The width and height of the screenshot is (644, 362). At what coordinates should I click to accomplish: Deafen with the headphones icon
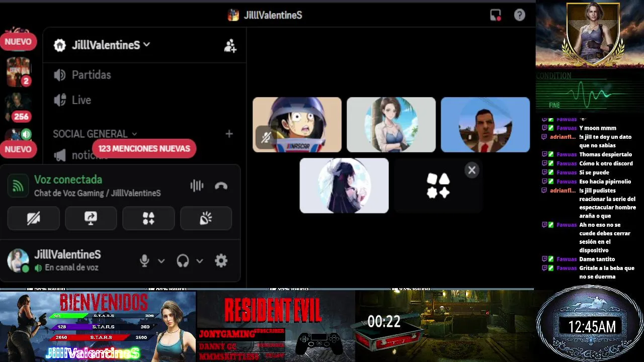pyautogui.click(x=183, y=260)
